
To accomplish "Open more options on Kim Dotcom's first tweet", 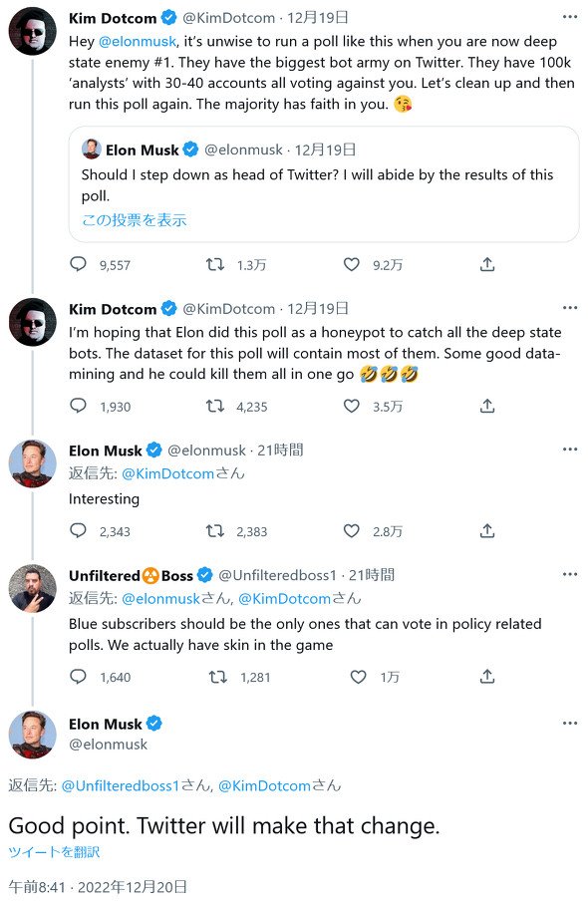I will (x=569, y=17).
